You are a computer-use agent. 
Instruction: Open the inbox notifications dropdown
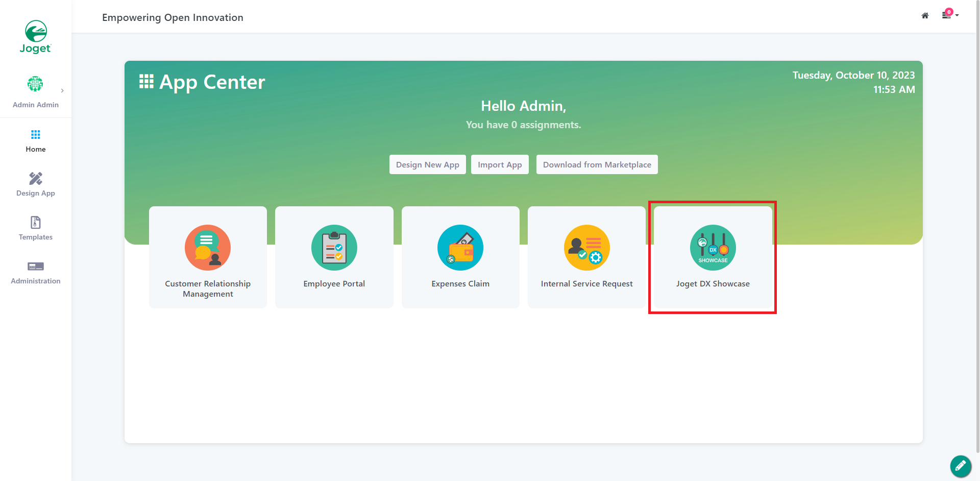[x=949, y=15]
